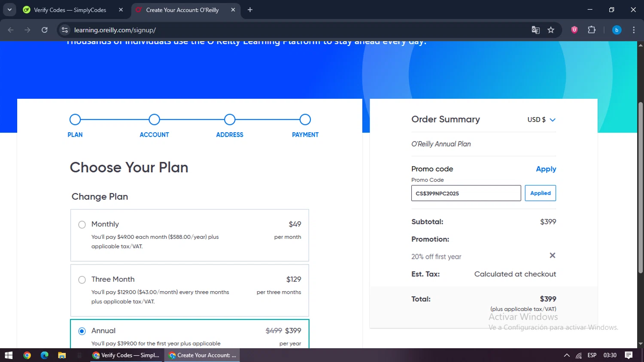Bookmark this page with the star icon
Screen dimensions: 644x362
coord(551,30)
